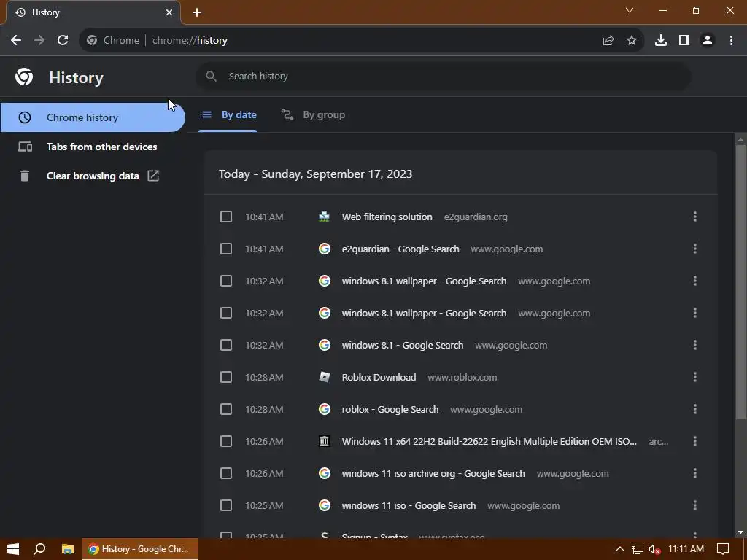Open Windows taskbar search
The image size is (747, 560).
[x=39, y=549]
